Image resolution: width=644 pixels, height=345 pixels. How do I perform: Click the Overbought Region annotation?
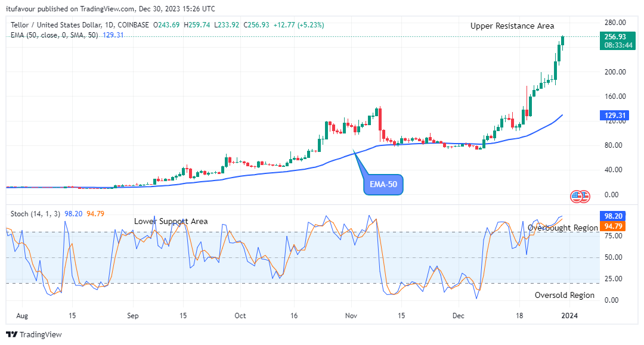click(x=563, y=228)
